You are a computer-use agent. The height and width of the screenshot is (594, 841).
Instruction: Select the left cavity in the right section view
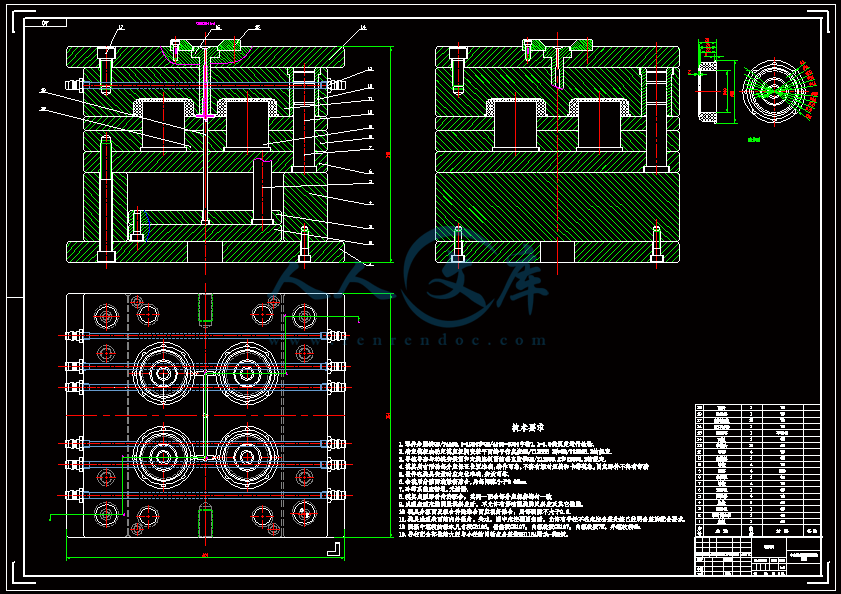tap(515, 124)
